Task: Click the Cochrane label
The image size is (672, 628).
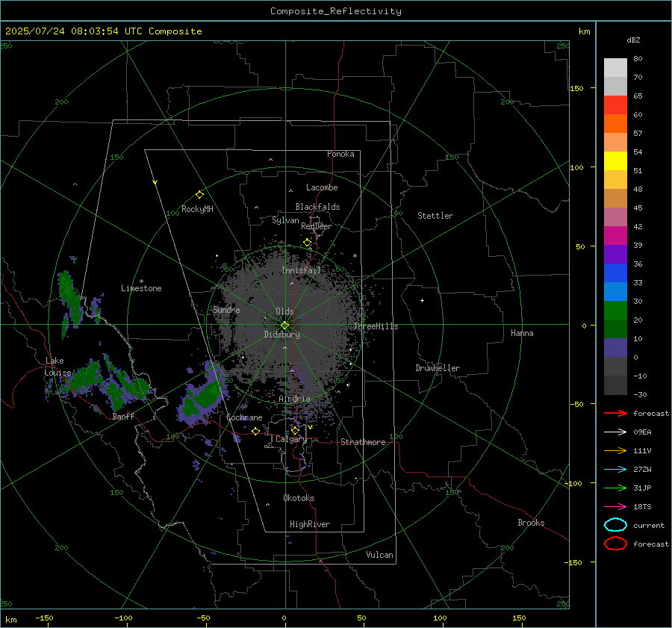Action: (244, 417)
